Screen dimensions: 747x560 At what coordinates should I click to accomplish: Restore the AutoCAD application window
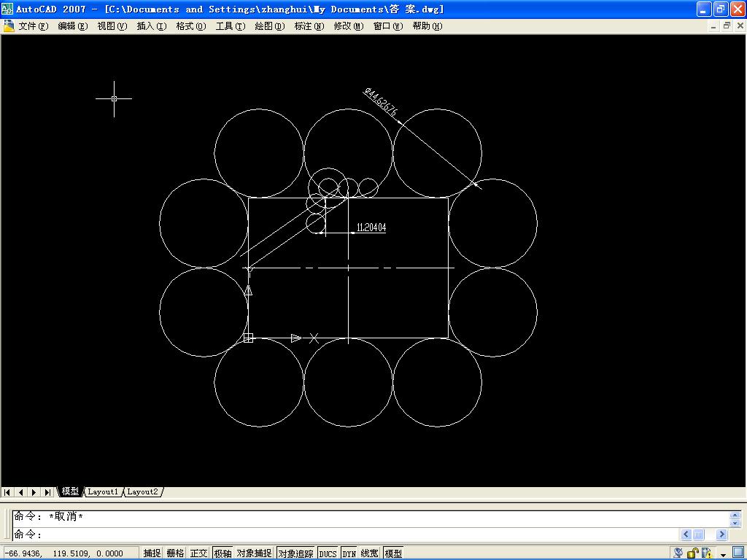(721, 9)
